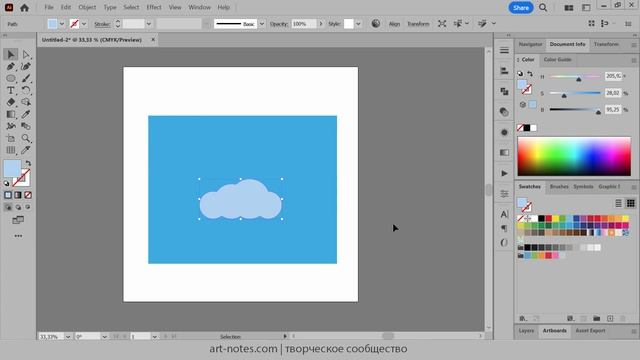
Task: Switch to the Navigator tab
Action: point(530,44)
